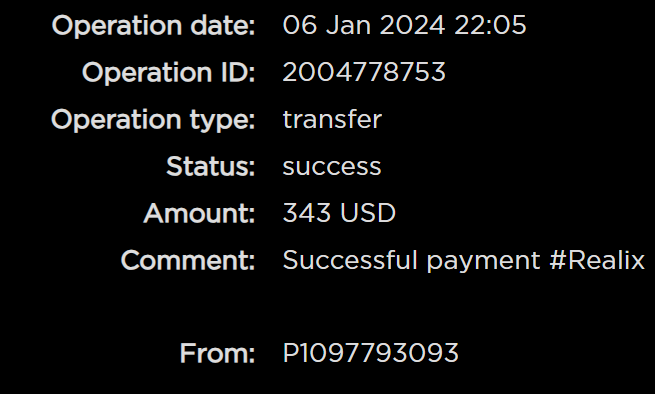Select the 343 USD amount value
655x394 pixels.
[x=339, y=213]
